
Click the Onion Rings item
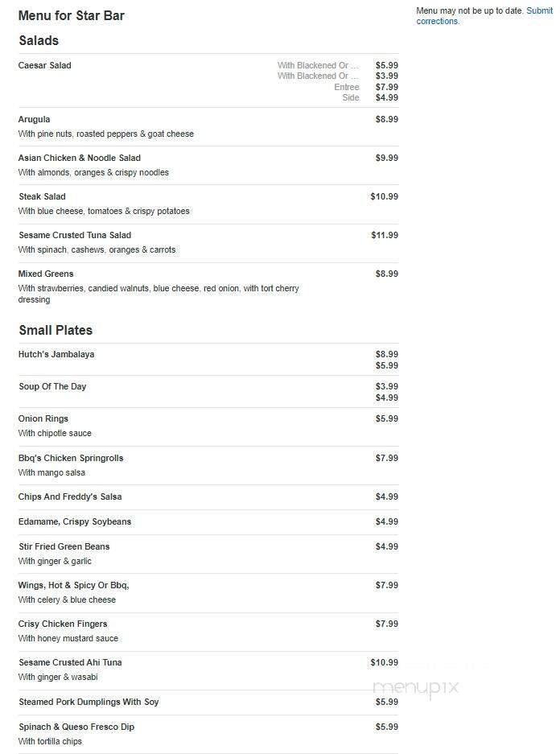click(43, 418)
